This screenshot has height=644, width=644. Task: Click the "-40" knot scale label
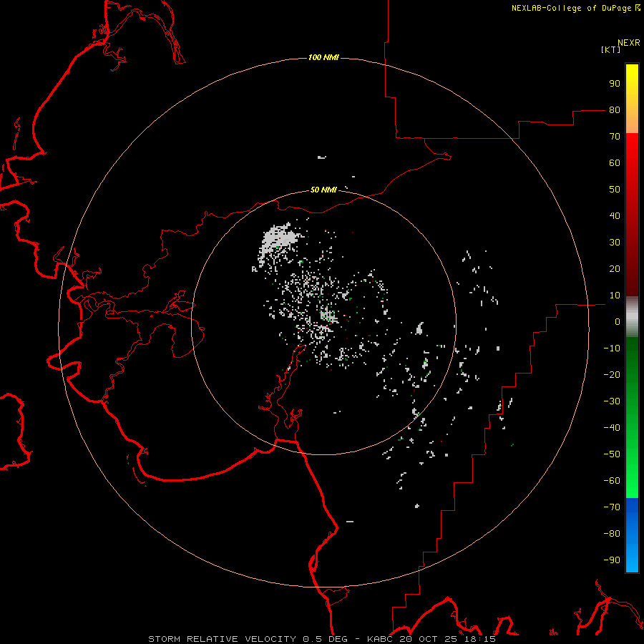pyautogui.click(x=612, y=428)
